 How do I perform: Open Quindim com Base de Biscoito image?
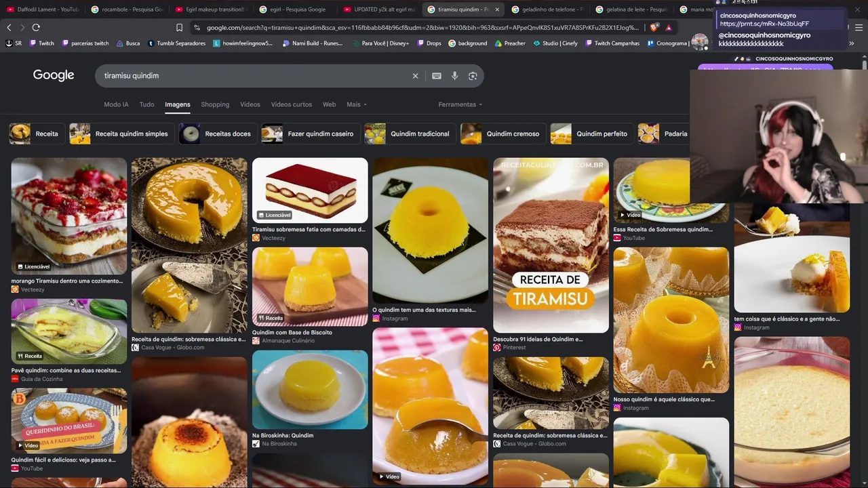[x=310, y=287]
